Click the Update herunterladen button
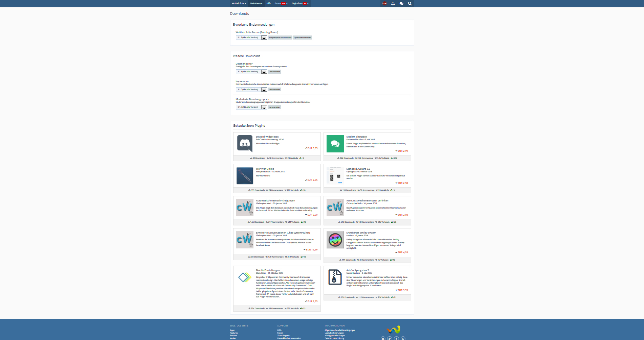Screen dimensions: 644x340 (302, 38)
